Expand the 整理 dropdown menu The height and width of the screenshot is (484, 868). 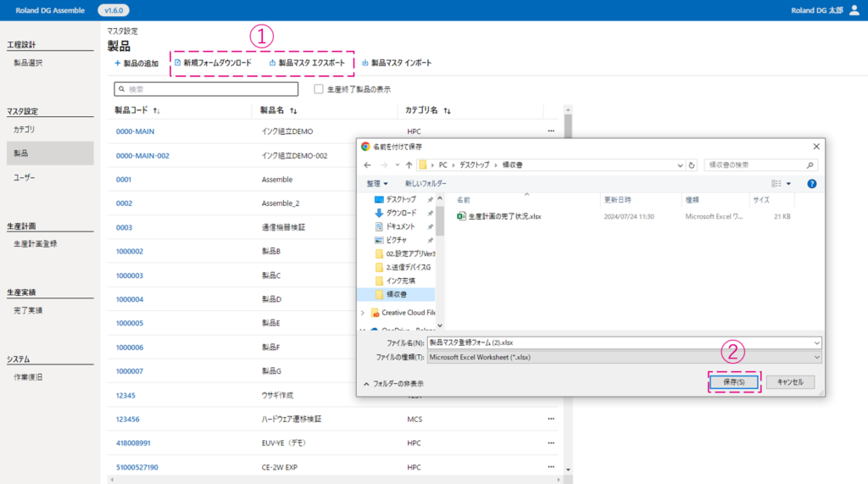(x=377, y=183)
